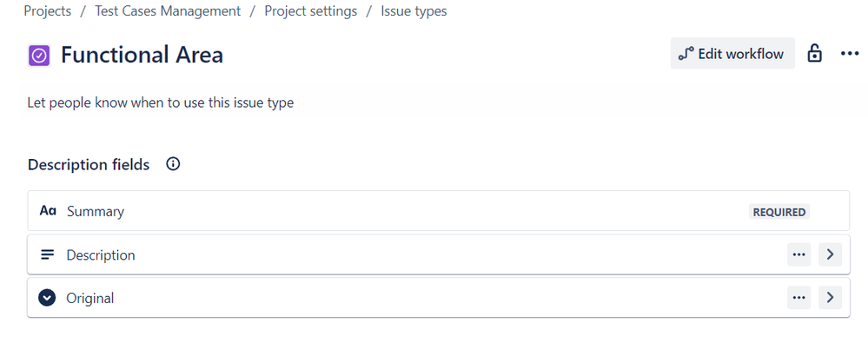Screen dimensions: 868x350
Task: Open the top-right more actions ellipsis menu
Action: pyautogui.click(x=850, y=54)
